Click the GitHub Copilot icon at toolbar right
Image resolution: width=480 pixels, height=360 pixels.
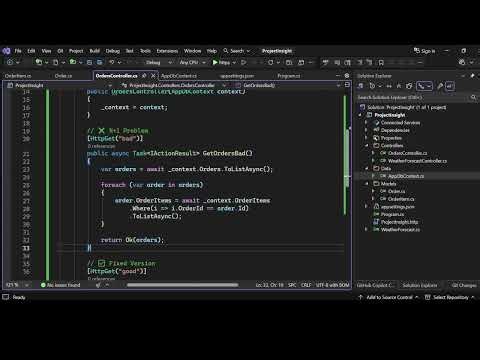click(x=462, y=62)
